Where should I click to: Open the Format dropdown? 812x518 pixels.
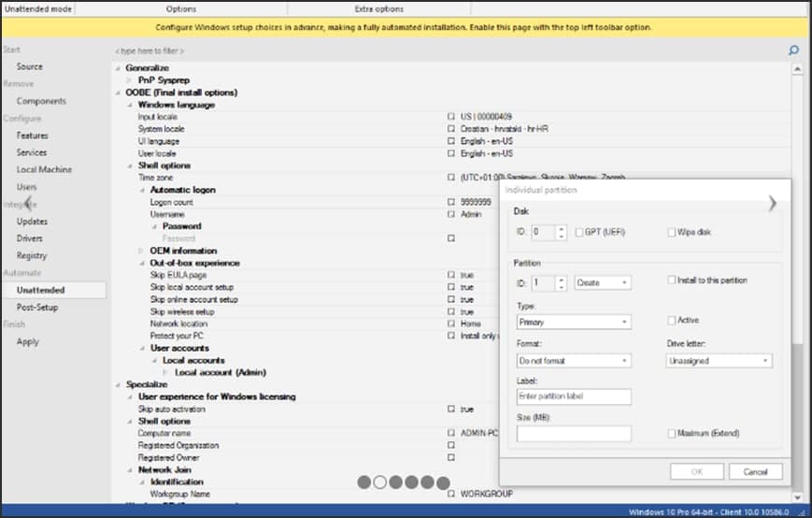click(x=574, y=361)
